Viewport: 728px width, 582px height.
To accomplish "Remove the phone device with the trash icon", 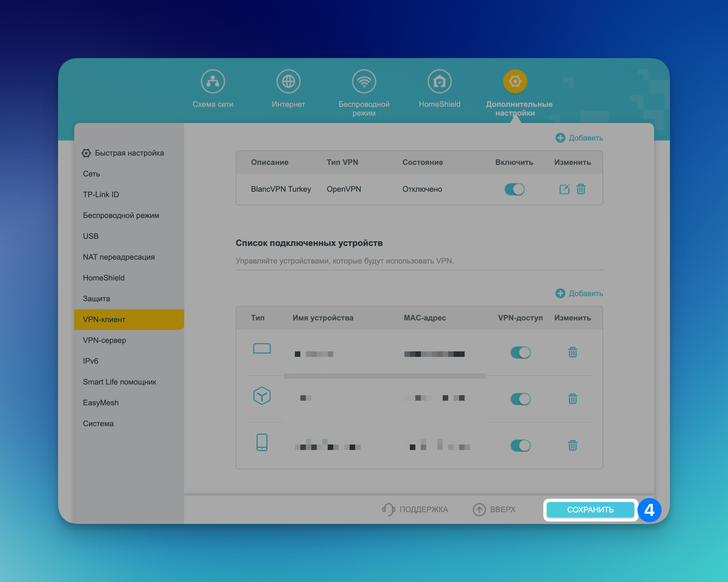I will pyautogui.click(x=572, y=445).
